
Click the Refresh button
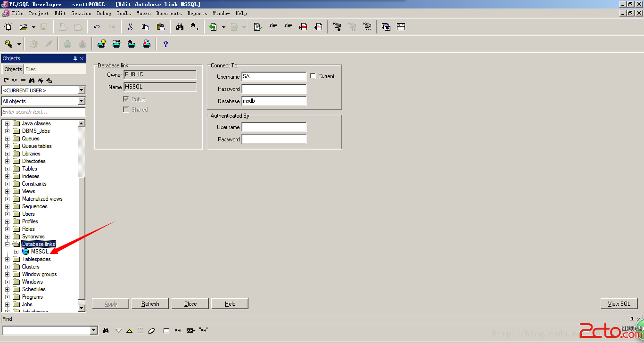pyautogui.click(x=150, y=304)
